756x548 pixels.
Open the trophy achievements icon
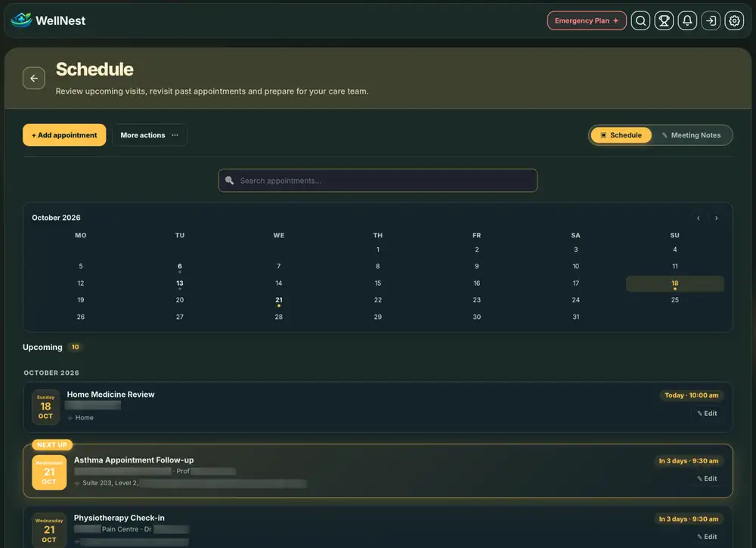coord(664,20)
